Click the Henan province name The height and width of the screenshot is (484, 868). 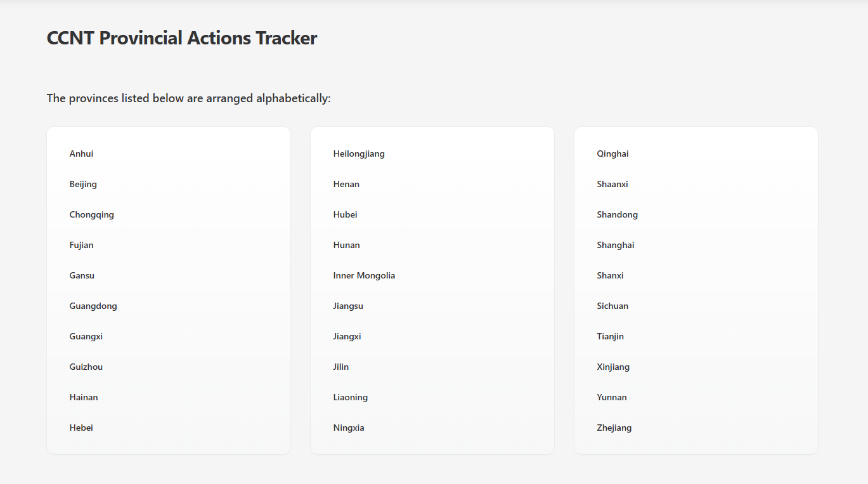[346, 184]
